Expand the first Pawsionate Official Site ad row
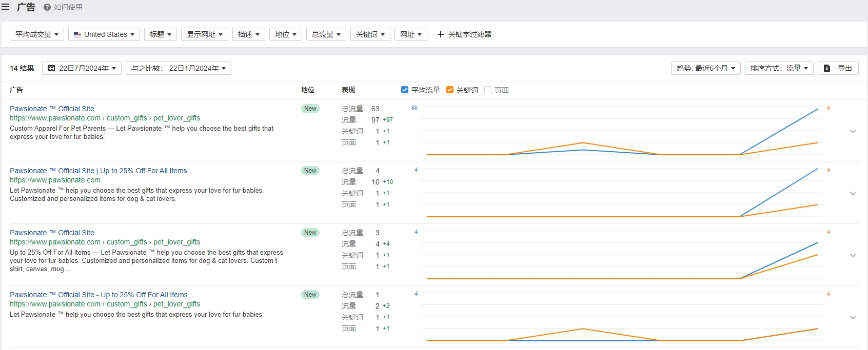The height and width of the screenshot is (350, 868). (853, 131)
